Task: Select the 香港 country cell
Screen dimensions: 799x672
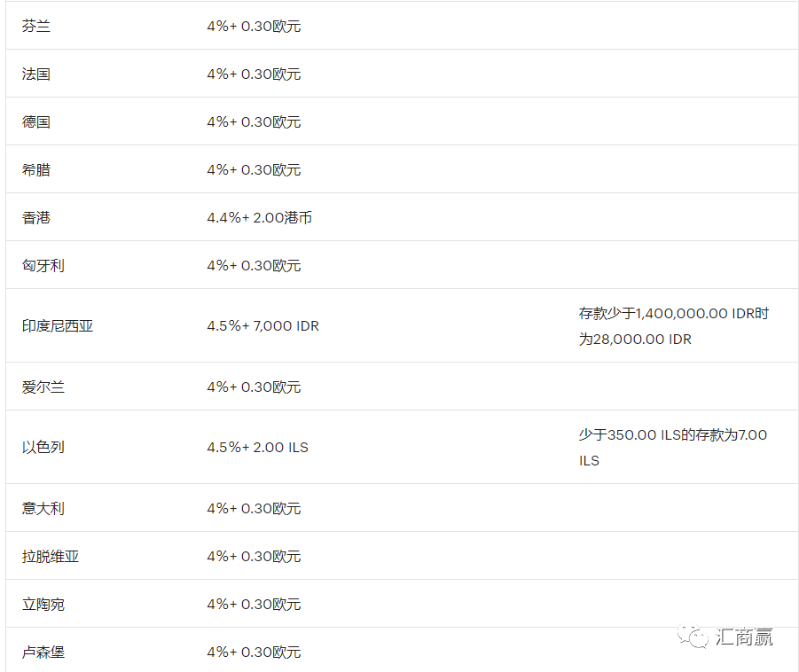Action: point(36,217)
